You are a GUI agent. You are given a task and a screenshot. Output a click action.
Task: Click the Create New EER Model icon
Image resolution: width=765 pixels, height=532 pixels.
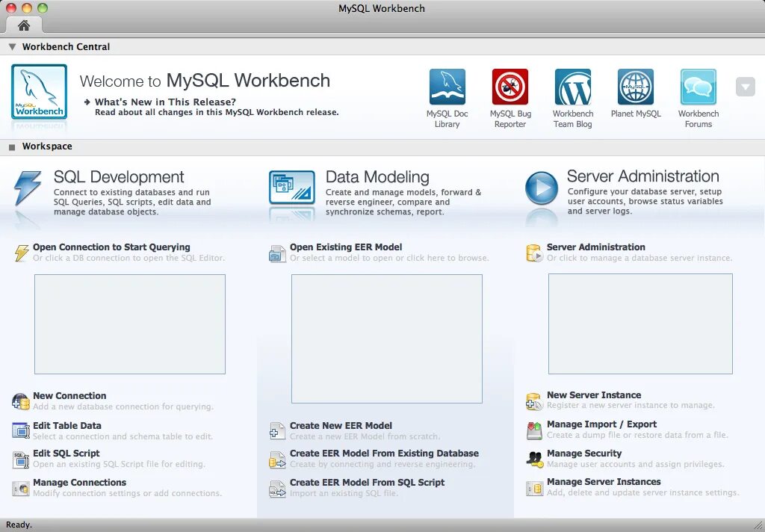tap(277, 431)
